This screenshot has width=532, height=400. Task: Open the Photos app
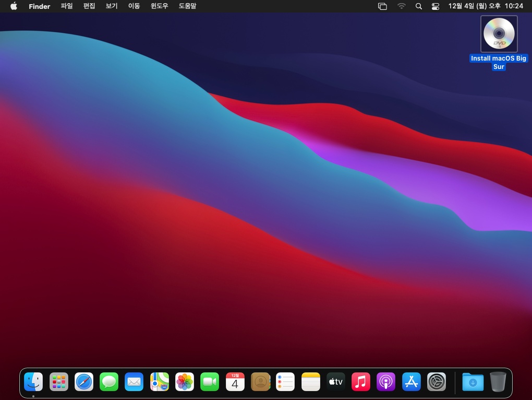(185, 382)
